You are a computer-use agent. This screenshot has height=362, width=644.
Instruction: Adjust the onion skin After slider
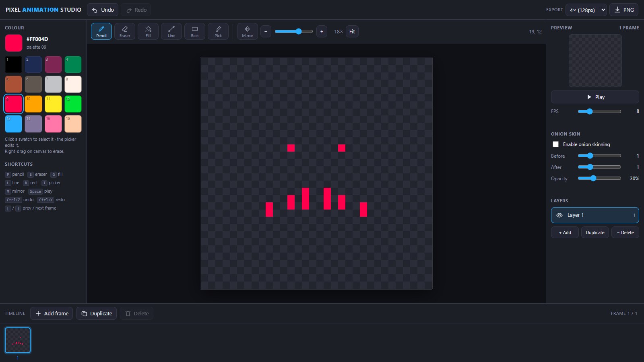tap(599, 167)
